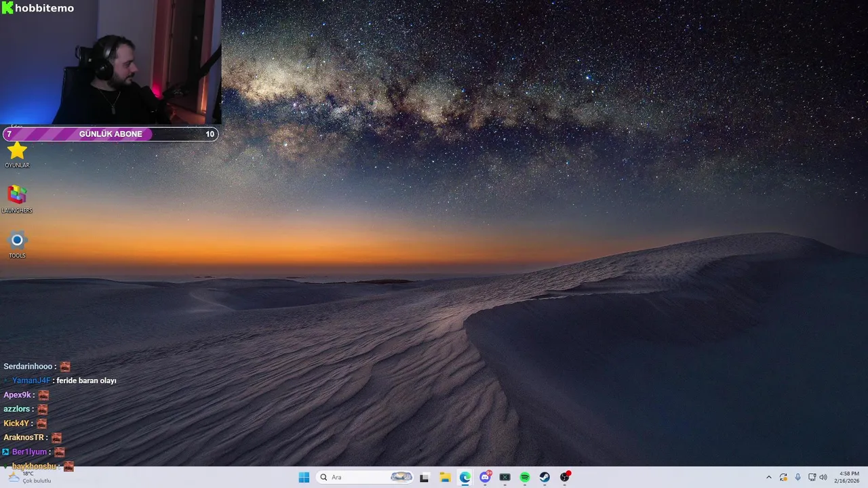This screenshot has width=868, height=488.
Task: Click chat username Serdarinhooo
Action: click(x=28, y=367)
